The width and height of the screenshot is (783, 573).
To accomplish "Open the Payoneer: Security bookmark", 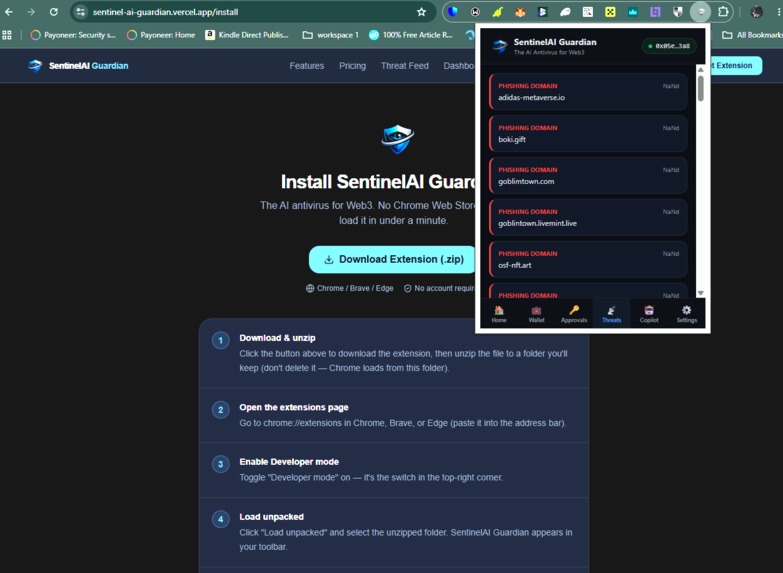I will tap(73, 35).
